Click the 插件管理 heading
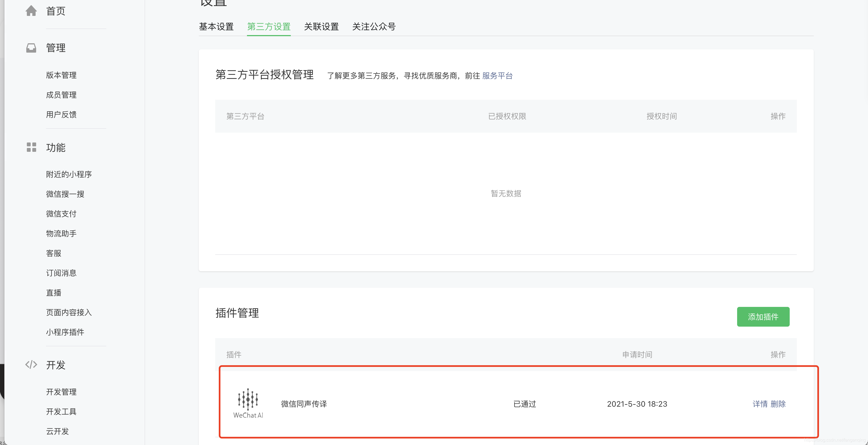 [x=237, y=313]
